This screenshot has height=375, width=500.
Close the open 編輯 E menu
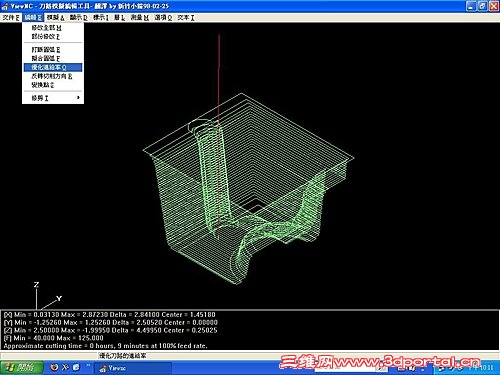33,18
